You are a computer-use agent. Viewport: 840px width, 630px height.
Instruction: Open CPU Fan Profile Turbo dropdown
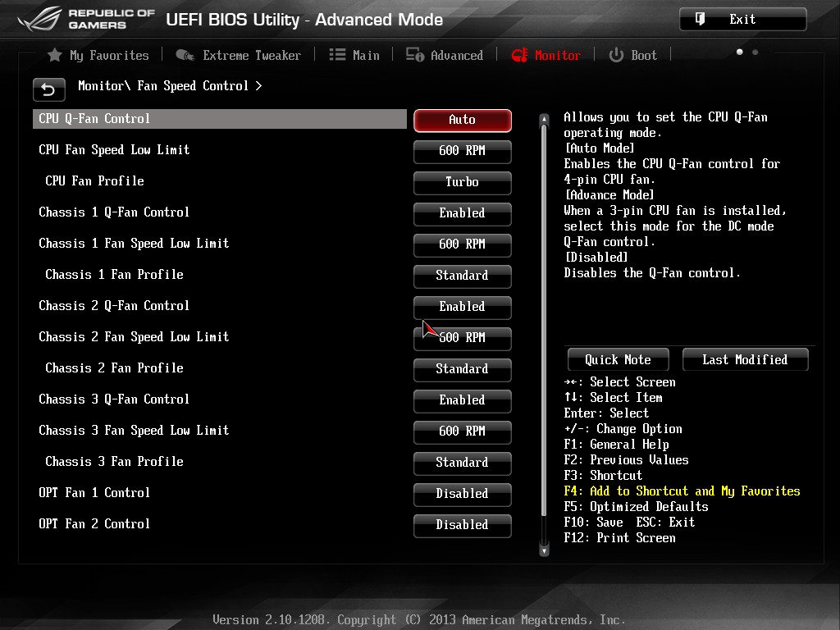pyautogui.click(x=463, y=182)
